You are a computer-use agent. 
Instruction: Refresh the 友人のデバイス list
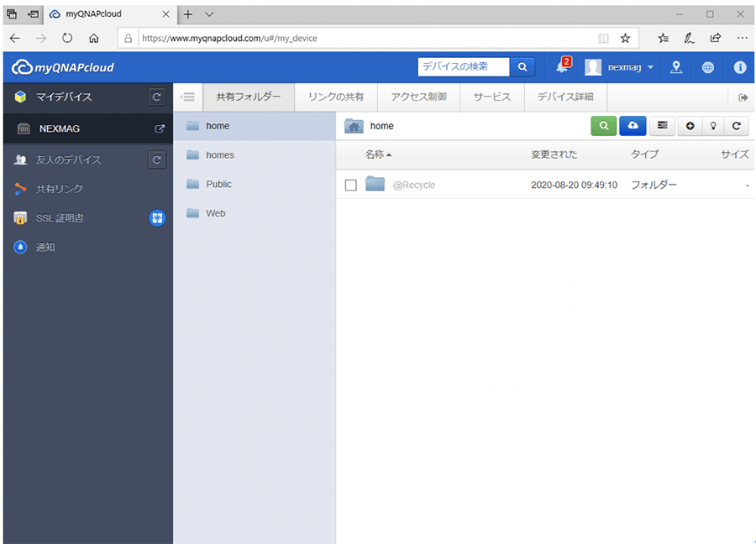click(x=157, y=160)
